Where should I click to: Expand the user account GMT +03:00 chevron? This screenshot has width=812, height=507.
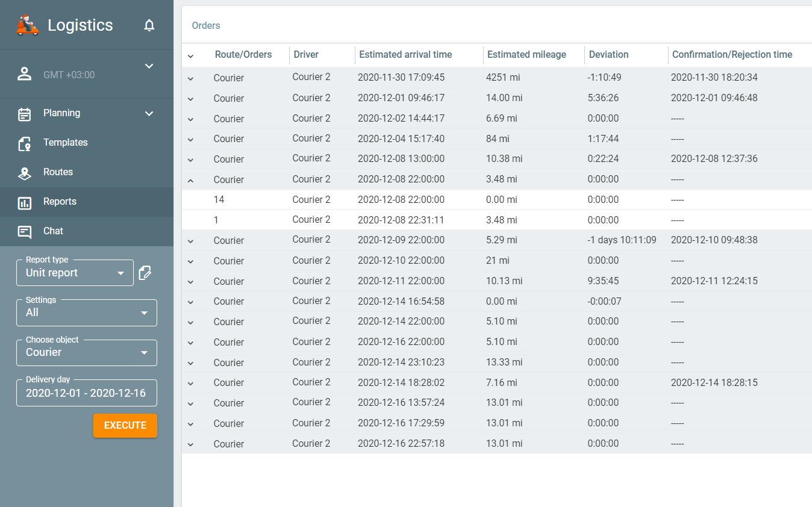149,66
